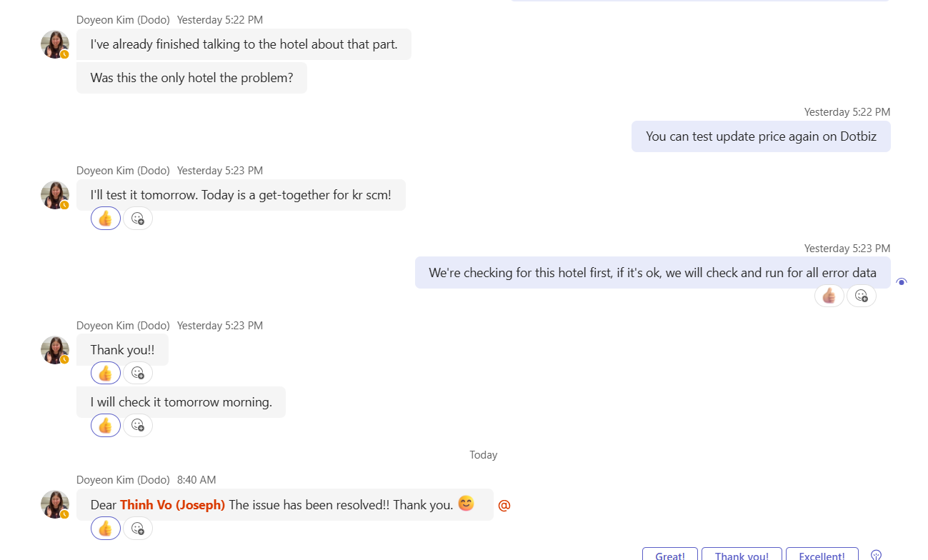Toggle thumbs-up on "I will check it tomorrow morning"
The height and width of the screenshot is (560, 928).
pyautogui.click(x=106, y=426)
